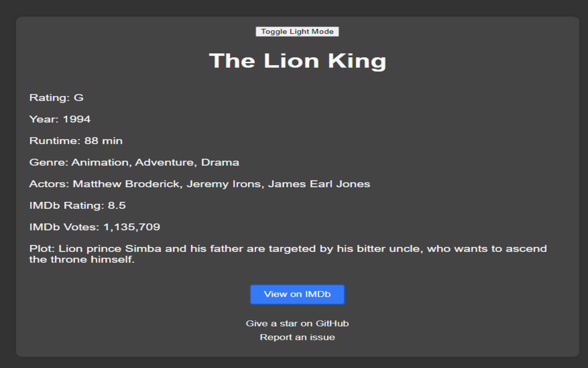Click the vote count 1,135,709

click(x=131, y=227)
